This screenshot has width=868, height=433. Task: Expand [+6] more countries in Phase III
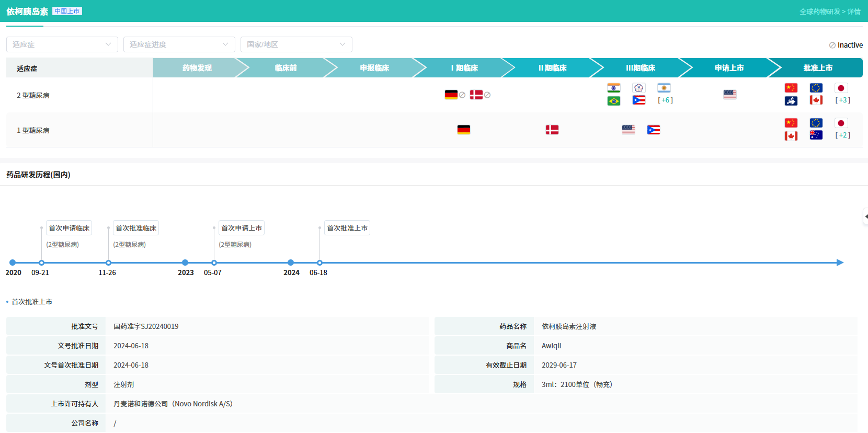(x=665, y=100)
